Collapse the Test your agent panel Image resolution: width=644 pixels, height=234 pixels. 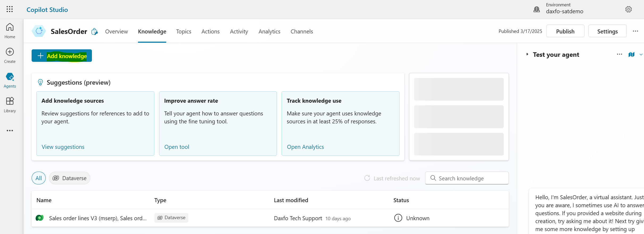[x=527, y=54]
